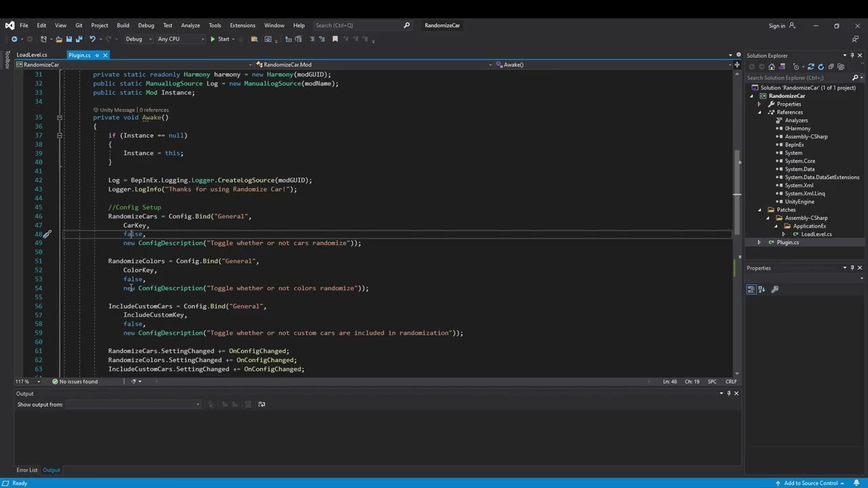Click the screwdriver quick action icon on line 48
The height and width of the screenshot is (488, 868).
[x=47, y=235]
